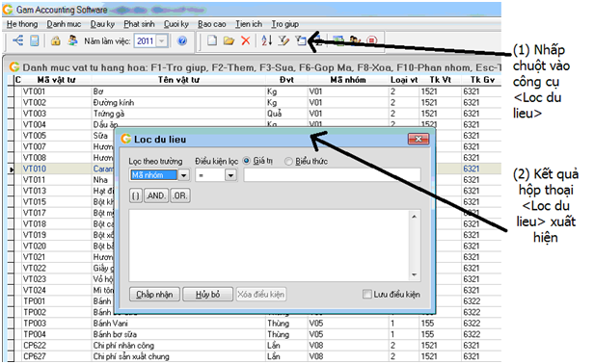Click the new document icon in toolbar

point(212,40)
